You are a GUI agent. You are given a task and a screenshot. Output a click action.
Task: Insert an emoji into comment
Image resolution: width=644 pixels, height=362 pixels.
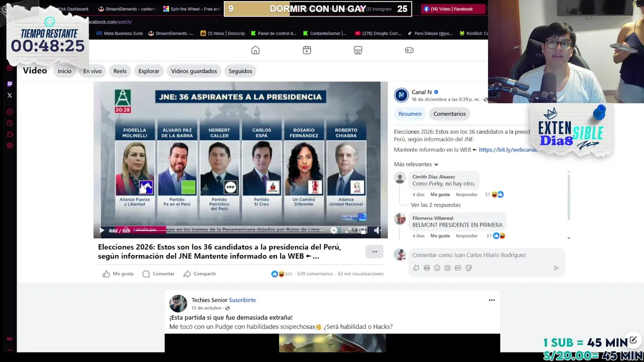click(437, 268)
